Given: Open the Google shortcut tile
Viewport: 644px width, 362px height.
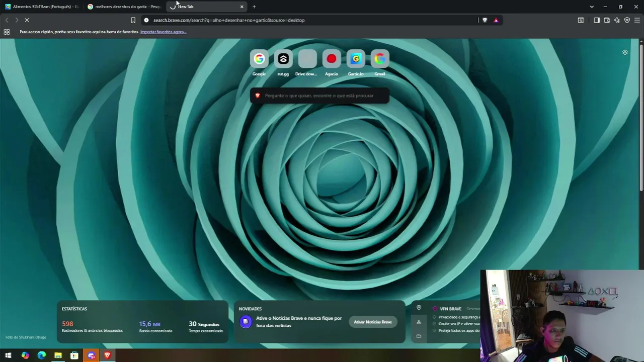Looking at the screenshot, I should point(259,59).
